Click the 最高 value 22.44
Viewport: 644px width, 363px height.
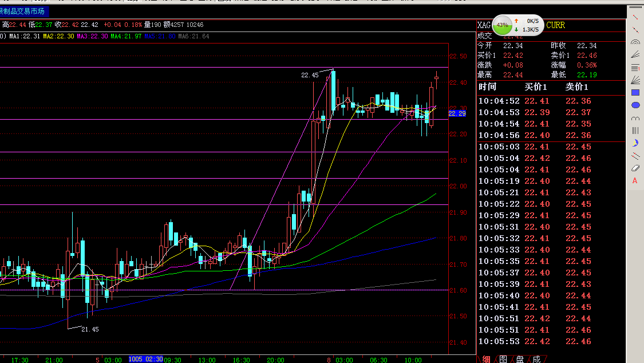tap(513, 75)
